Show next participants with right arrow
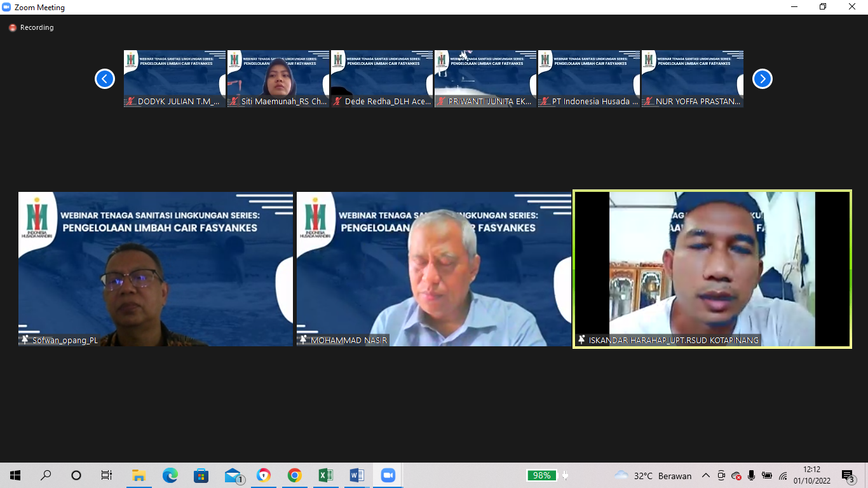The image size is (868, 488). [763, 79]
